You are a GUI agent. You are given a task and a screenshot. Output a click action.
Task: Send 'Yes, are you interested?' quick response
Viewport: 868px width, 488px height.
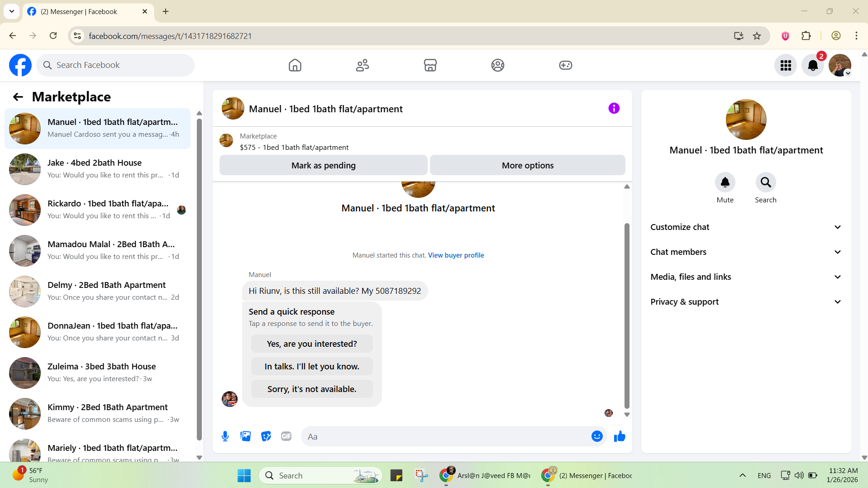(x=312, y=344)
